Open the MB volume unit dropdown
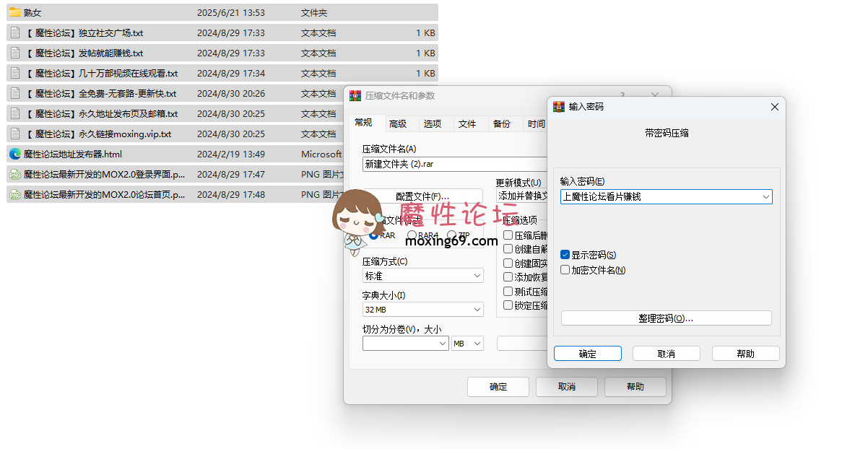868x449 pixels. [467, 344]
